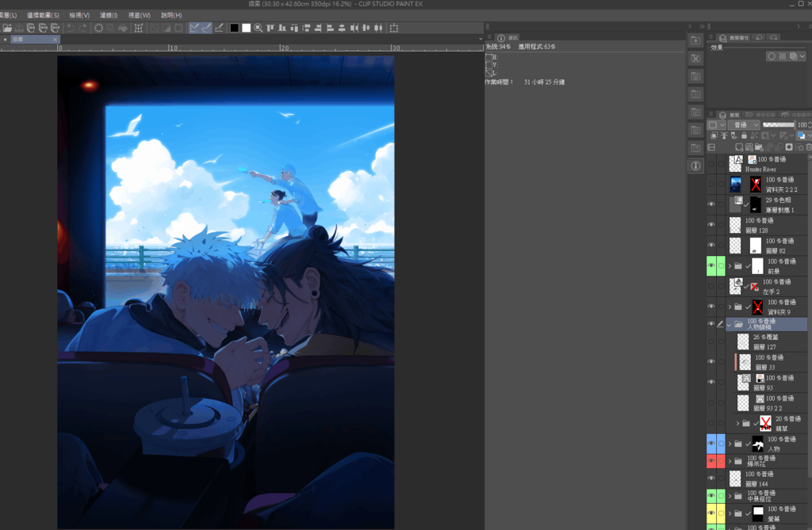
Task: Expand the 爆米花 folder
Action: 730,461
